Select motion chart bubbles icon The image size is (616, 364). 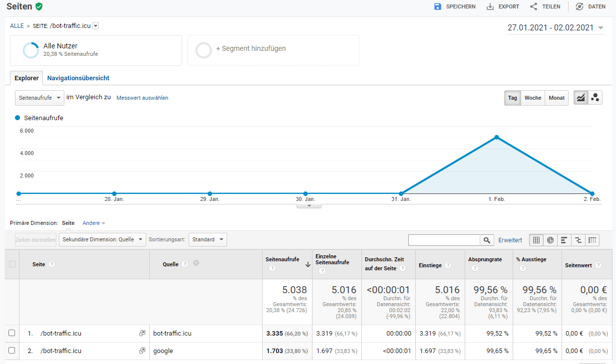(595, 98)
